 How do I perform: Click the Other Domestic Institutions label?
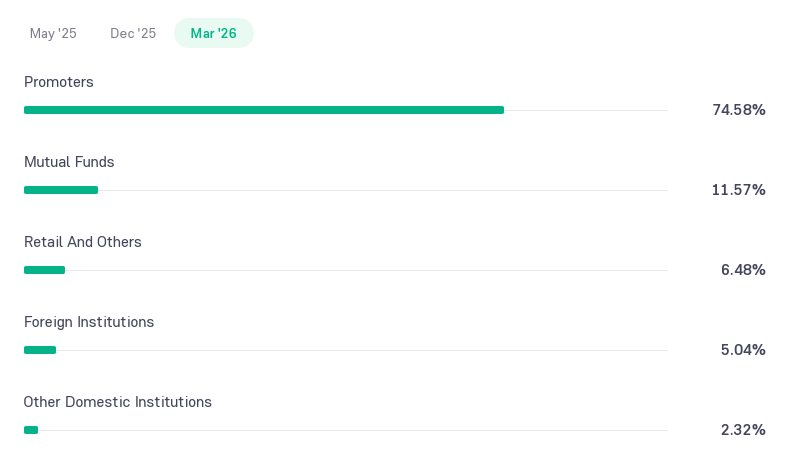[x=117, y=402]
